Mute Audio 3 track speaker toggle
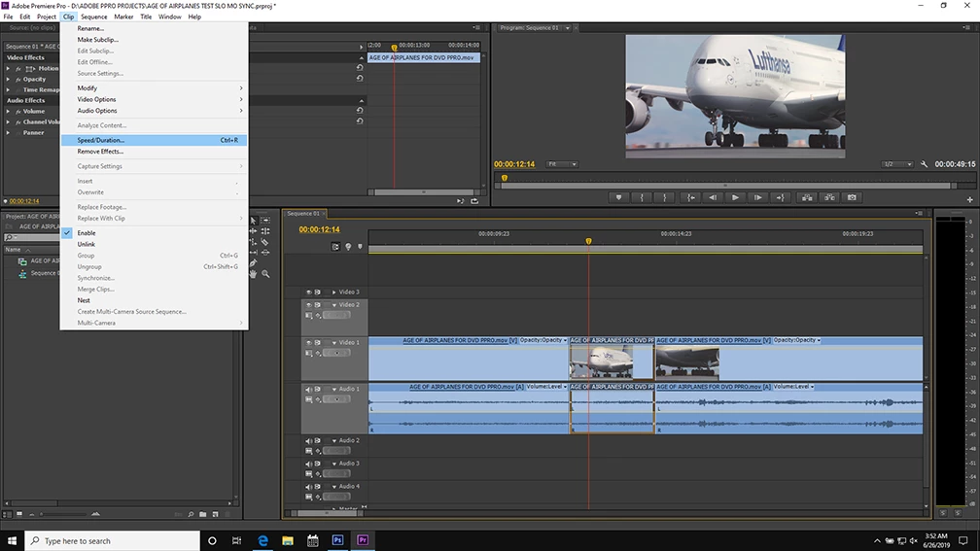 [x=309, y=464]
